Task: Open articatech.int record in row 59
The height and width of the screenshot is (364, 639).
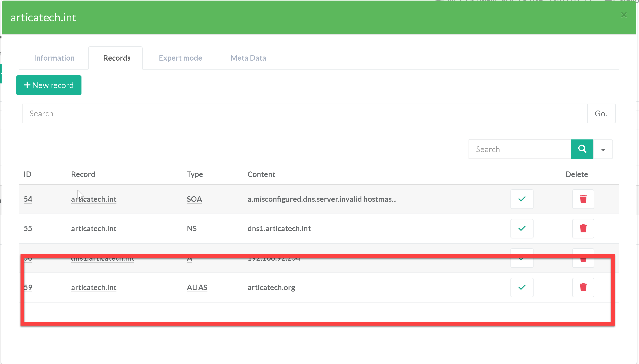Action: [94, 288]
